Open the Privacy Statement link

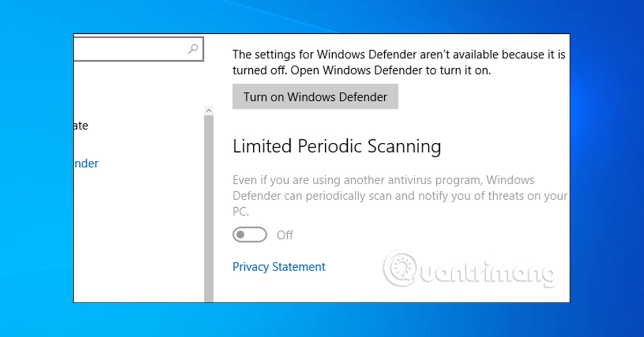tap(279, 267)
